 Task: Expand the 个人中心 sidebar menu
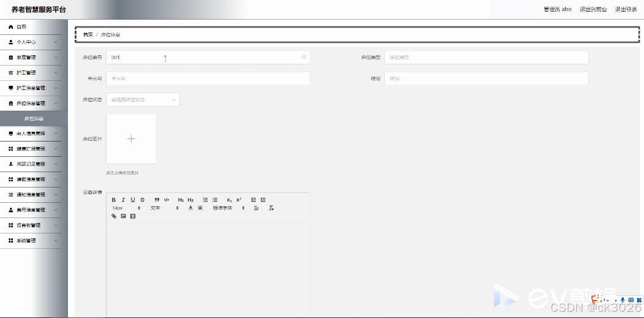[x=31, y=42]
